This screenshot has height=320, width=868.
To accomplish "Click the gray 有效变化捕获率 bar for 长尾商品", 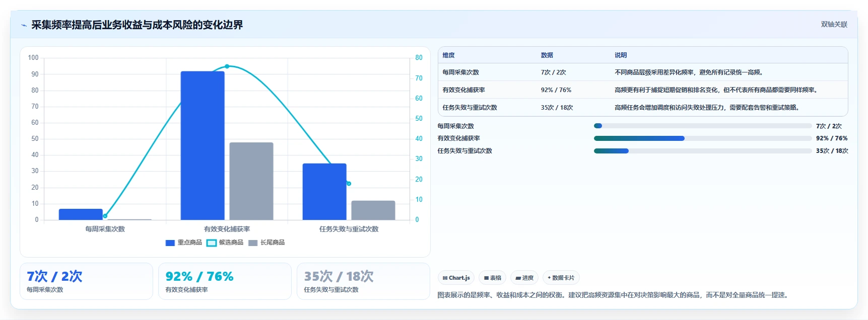I will tap(251, 181).
